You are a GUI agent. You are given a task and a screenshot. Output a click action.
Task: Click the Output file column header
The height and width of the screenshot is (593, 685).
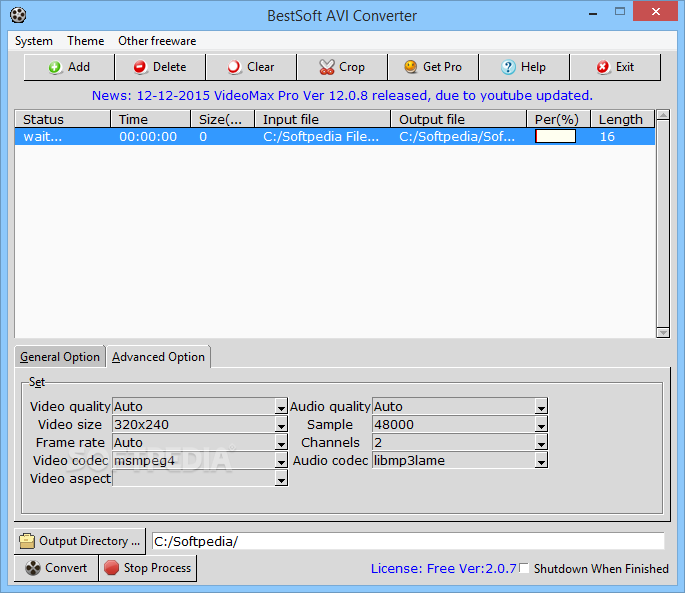click(458, 119)
